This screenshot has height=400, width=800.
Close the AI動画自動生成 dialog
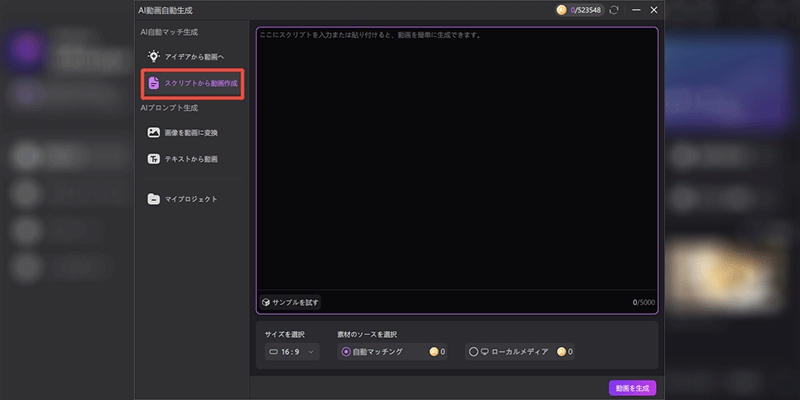pyautogui.click(x=654, y=10)
